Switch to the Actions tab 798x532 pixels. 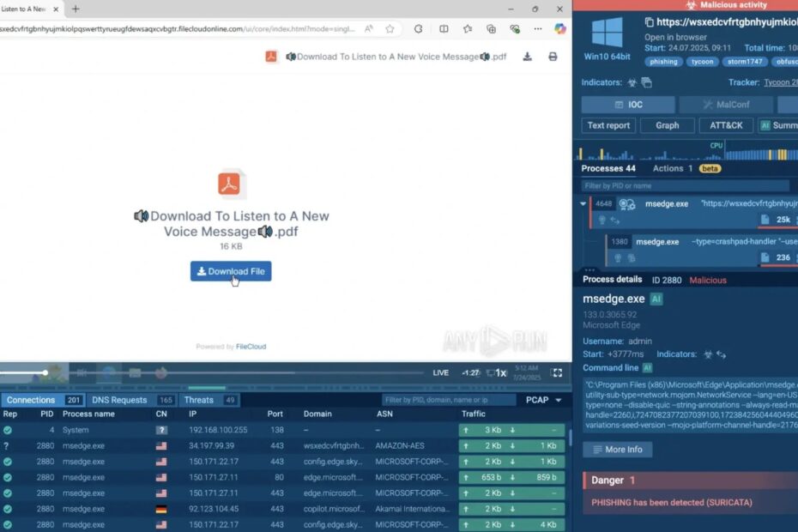click(673, 168)
